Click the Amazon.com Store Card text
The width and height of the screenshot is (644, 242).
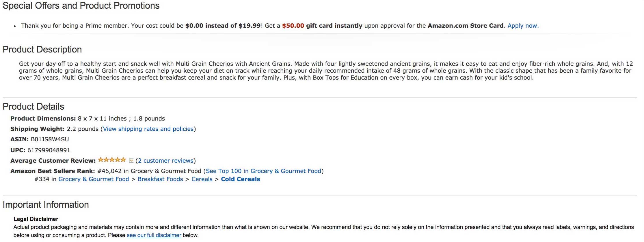pos(466,26)
